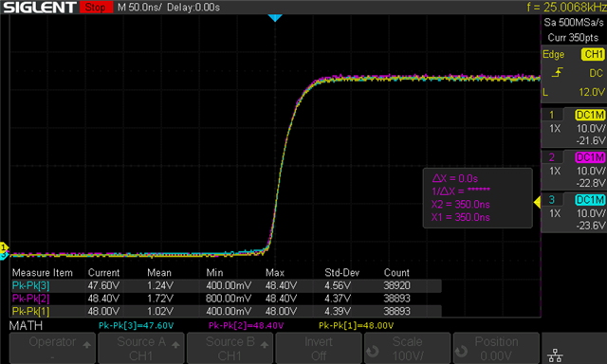Click the channel 1 ground marker
607x364 pixels.
(x=4, y=246)
